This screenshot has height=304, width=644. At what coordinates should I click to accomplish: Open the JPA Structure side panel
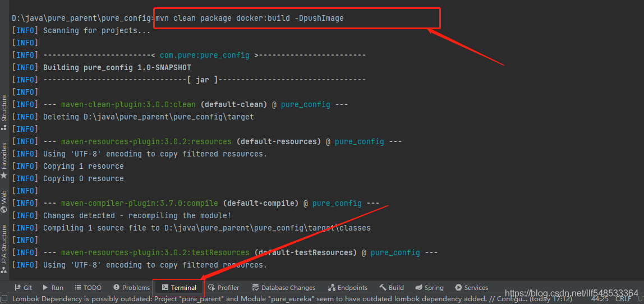(4, 249)
